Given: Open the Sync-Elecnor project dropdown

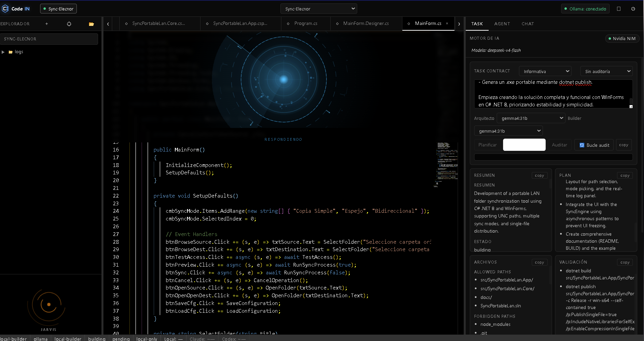Looking at the screenshot, I should click(319, 9).
